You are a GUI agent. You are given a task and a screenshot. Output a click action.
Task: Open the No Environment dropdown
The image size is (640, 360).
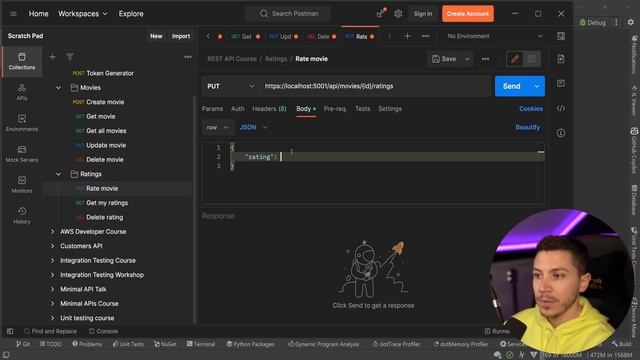(495, 36)
